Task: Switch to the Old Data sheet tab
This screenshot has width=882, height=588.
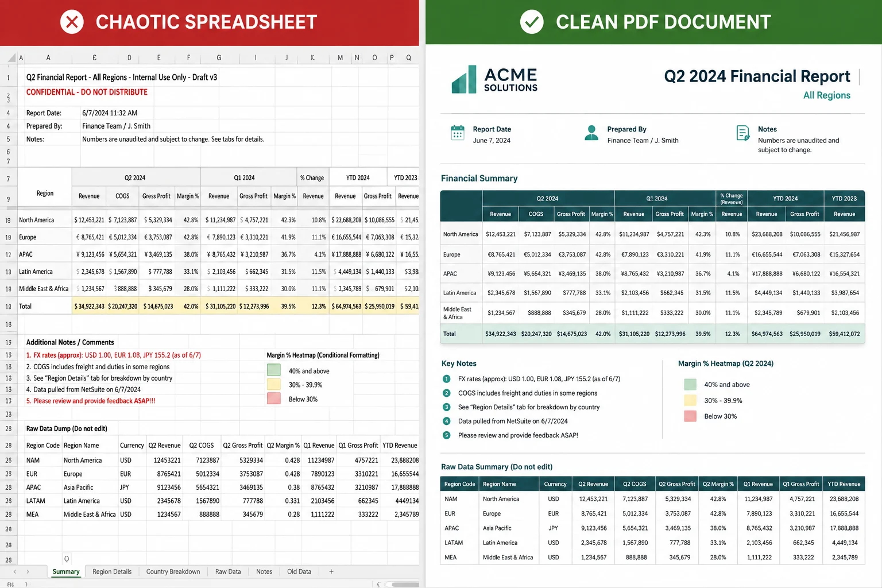Action: [x=299, y=572]
